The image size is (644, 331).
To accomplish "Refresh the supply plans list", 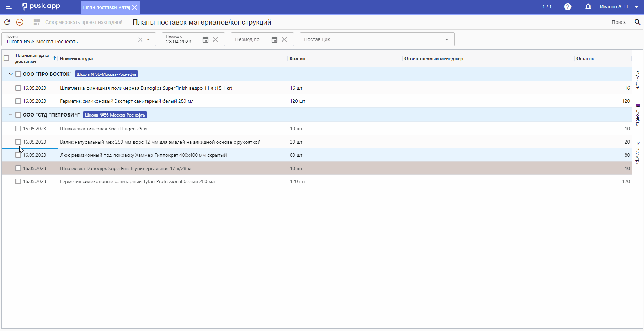I will click(x=7, y=22).
